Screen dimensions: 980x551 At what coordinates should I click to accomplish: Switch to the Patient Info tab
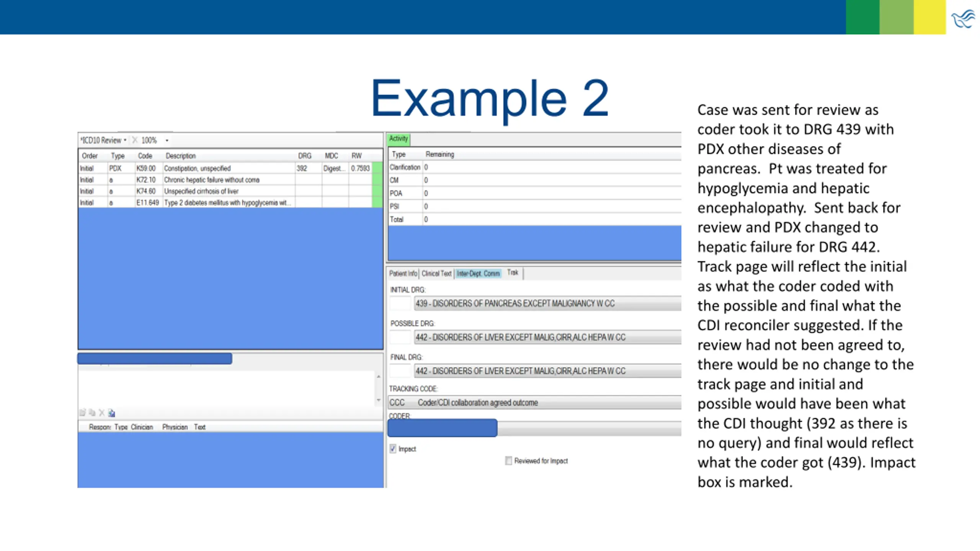coord(403,273)
